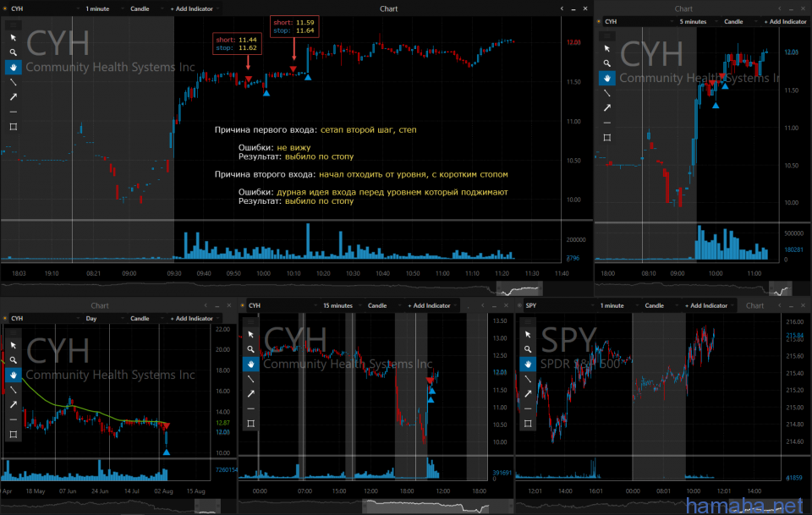
Task: Choose the rectangle tool in CYH 1 minute chart
Action: click(x=14, y=127)
